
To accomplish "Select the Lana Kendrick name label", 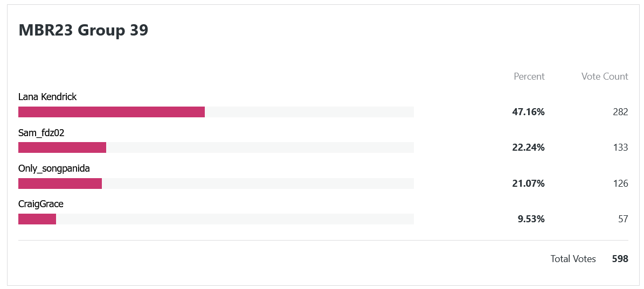I will (47, 97).
